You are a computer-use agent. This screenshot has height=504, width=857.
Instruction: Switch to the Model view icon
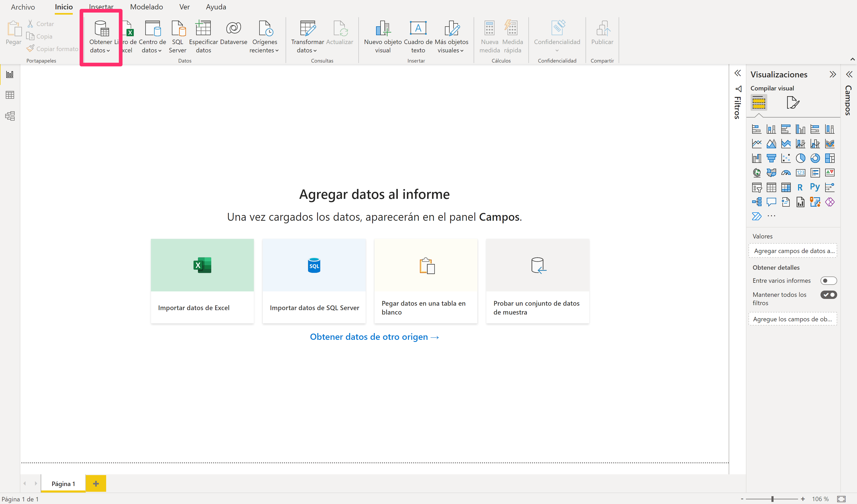10,116
